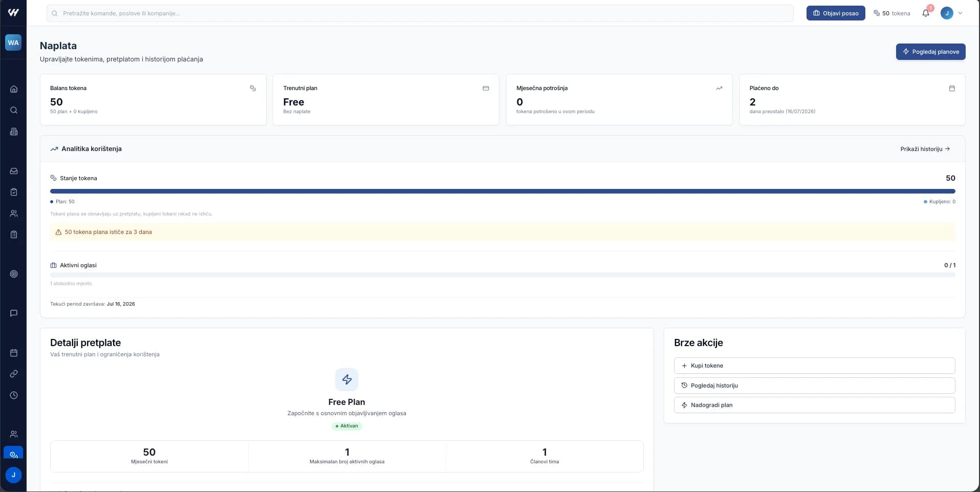Click the Nadogradi plan quick action
This screenshot has height=492, width=980.
814,405
